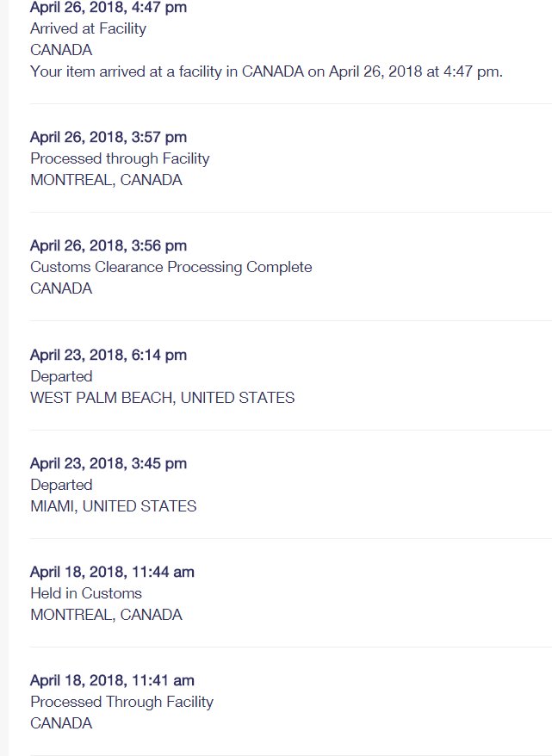Click the April 26, 2018, 3:56 pm timestamp
This screenshot has width=552, height=756.
tap(109, 246)
